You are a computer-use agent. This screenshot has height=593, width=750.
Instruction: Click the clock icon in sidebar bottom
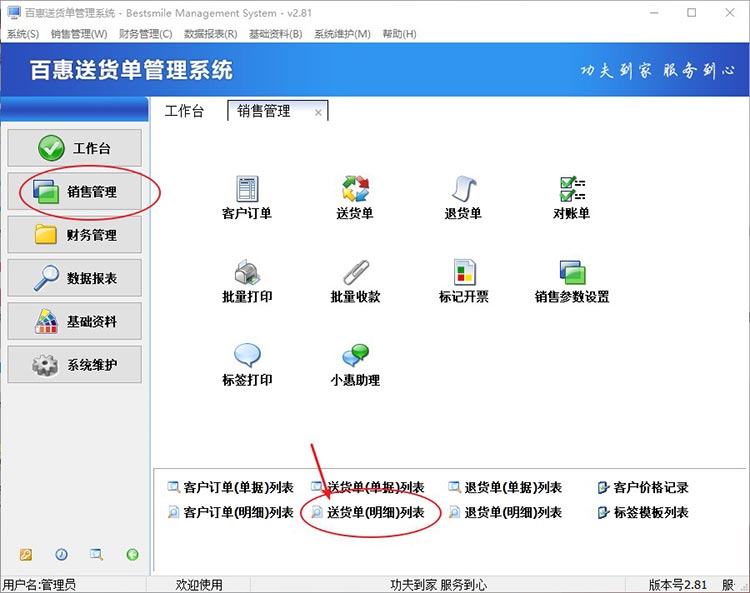(61, 554)
